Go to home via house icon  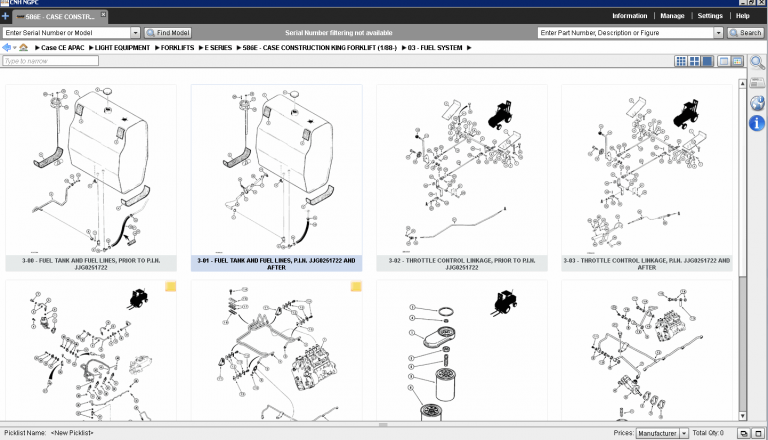24,48
